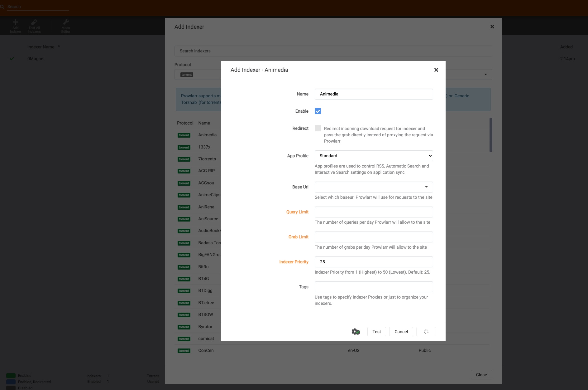
Task: Select the ACG.RIP indexer row
Action: coord(207,171)
